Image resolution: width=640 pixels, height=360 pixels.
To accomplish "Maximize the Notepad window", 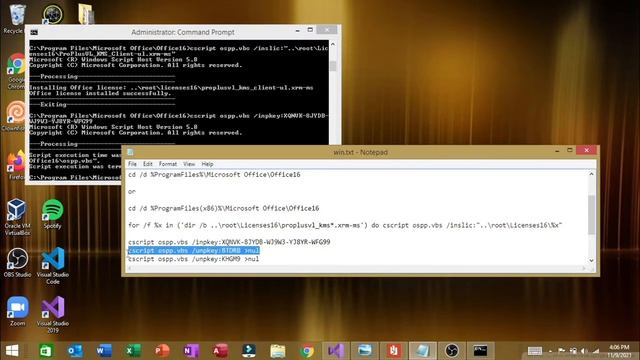I will 570,151.
